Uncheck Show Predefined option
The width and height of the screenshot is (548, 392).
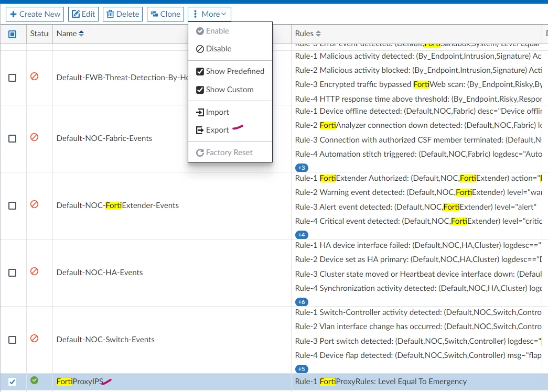(x=230, y=71)
